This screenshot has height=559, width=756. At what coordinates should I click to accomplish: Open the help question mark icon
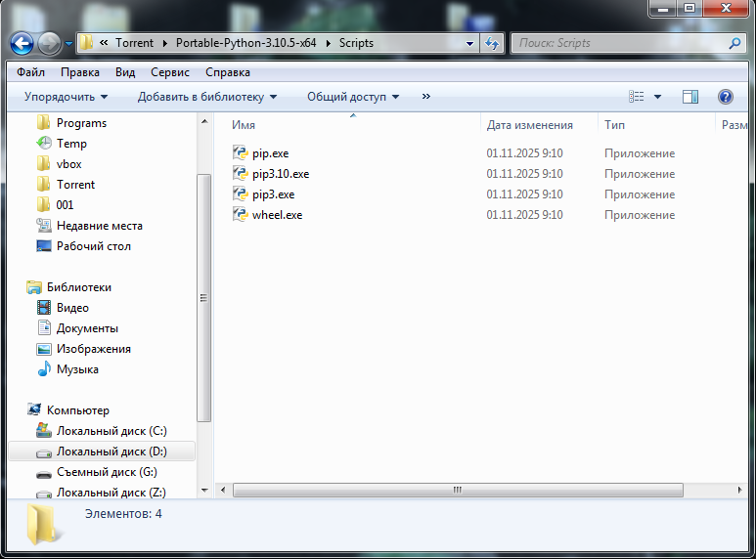pyautogui.click(x=726, y=97)
